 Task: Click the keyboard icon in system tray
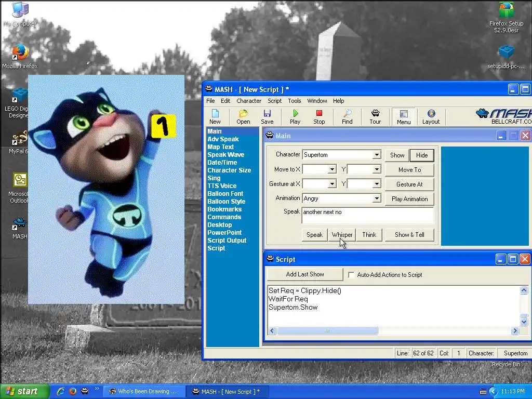point(483,392)
